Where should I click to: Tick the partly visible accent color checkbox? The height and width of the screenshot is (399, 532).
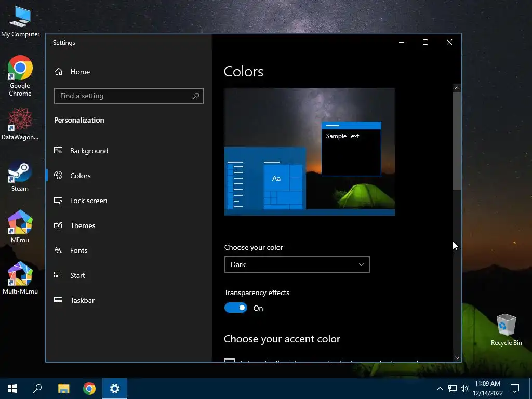(x=230, y=361)
